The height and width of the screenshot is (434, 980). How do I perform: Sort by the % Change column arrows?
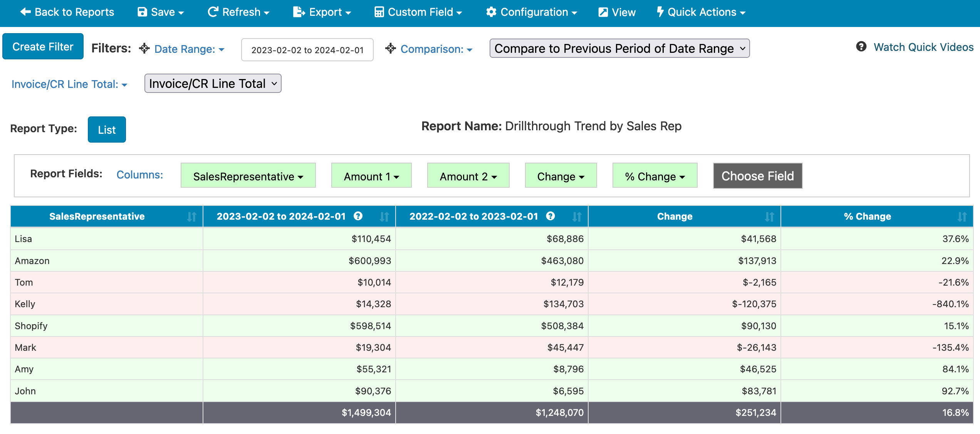962,217
